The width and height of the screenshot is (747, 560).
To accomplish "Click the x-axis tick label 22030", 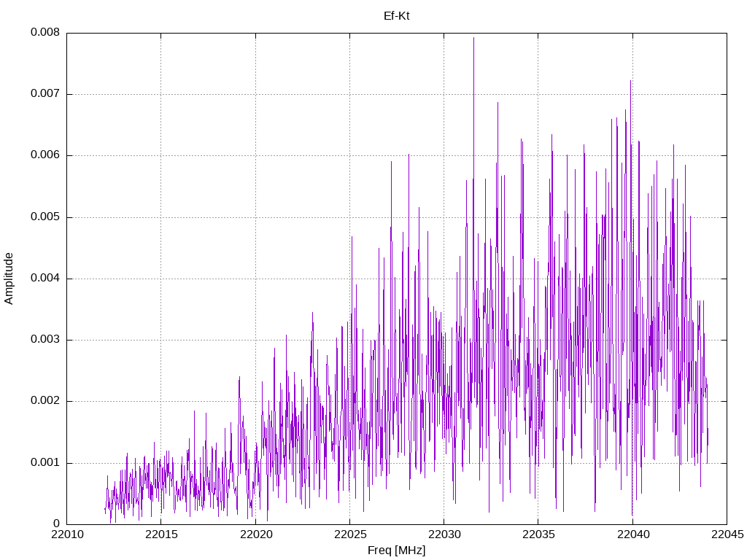I will pos(444,534).
